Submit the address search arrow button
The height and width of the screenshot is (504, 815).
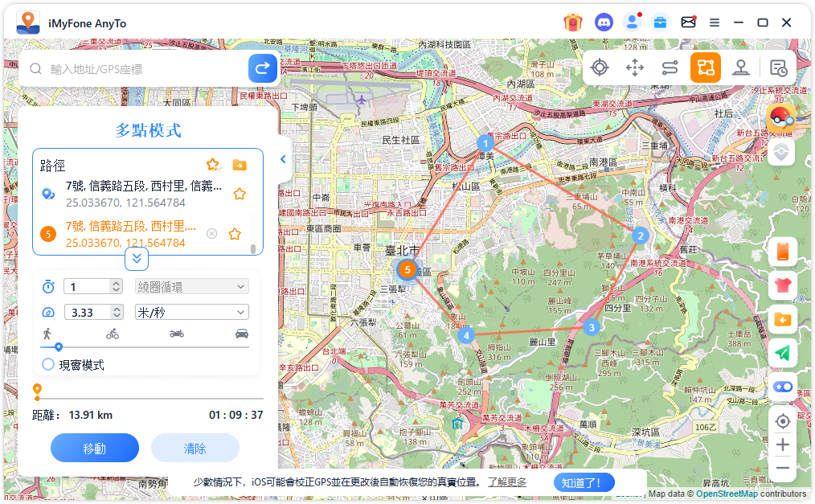pyautogui.click(x=263, y=68)
